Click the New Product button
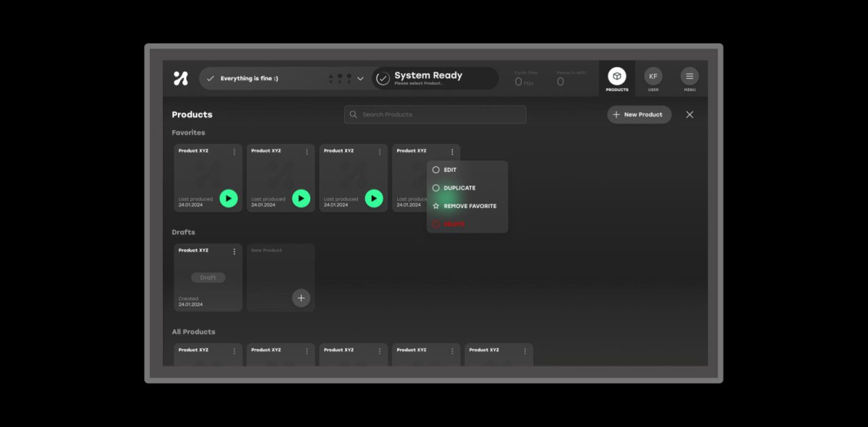The width and height of the screenshot is (868, 427). tap(639, 114)
